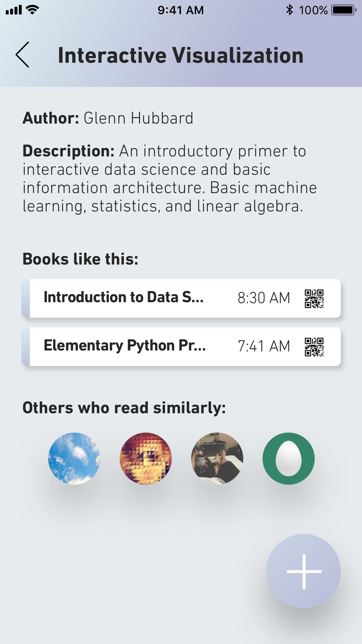Select the Elementary Python Pr... book card

[181, 347]
